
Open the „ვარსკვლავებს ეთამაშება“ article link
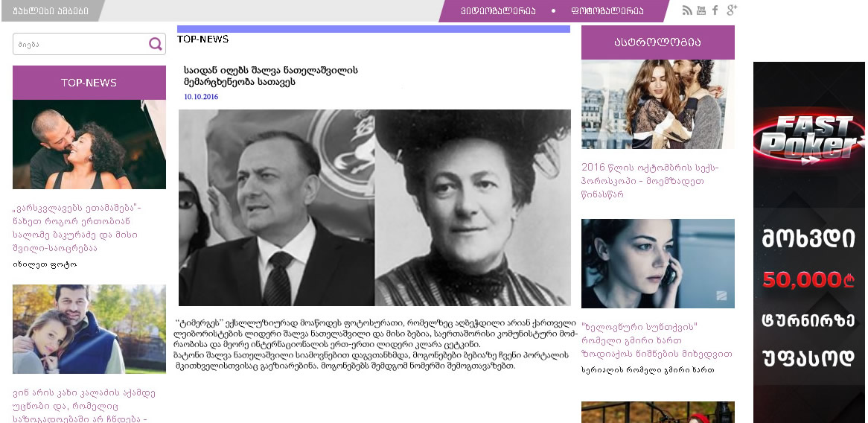(x=77, y=228)
